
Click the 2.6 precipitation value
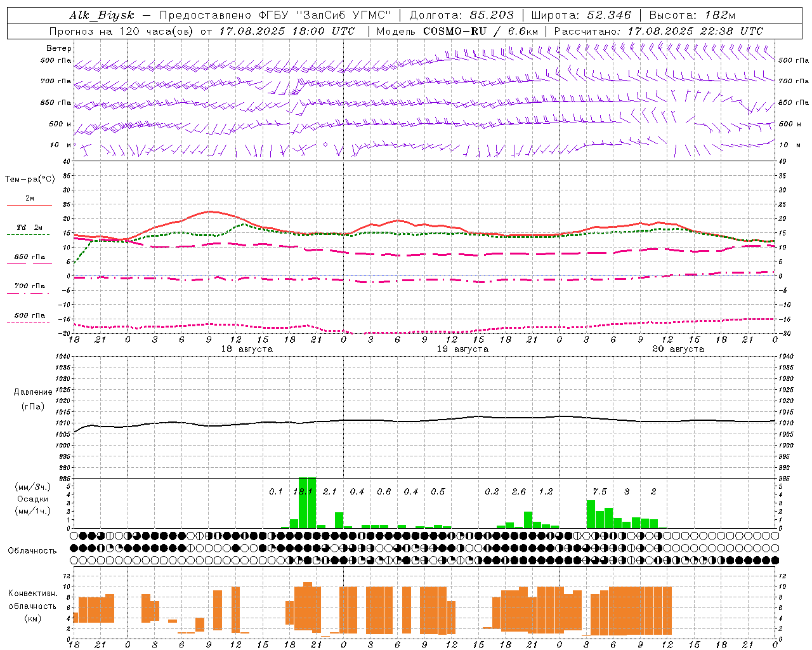(519, 491)
